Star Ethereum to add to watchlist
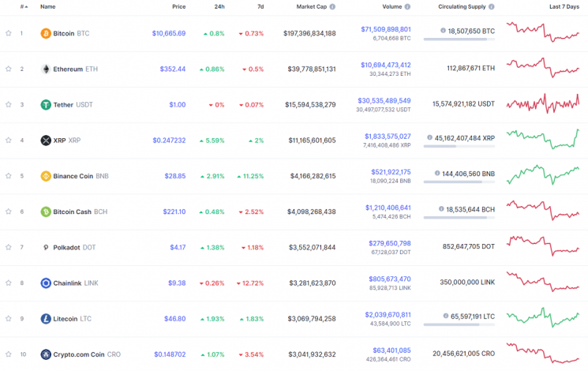The width and height of the screenshot is (588, 371). coord(8,69)
